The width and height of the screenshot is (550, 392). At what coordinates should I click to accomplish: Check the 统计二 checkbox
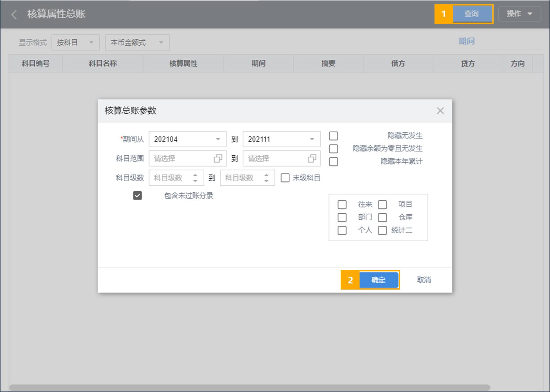pos(383,230)
